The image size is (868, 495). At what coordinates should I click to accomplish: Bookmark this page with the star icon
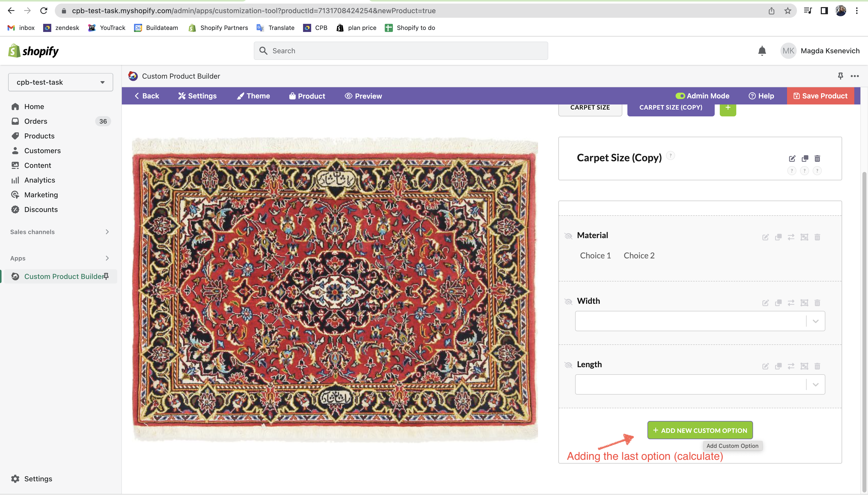click(788, 11)
